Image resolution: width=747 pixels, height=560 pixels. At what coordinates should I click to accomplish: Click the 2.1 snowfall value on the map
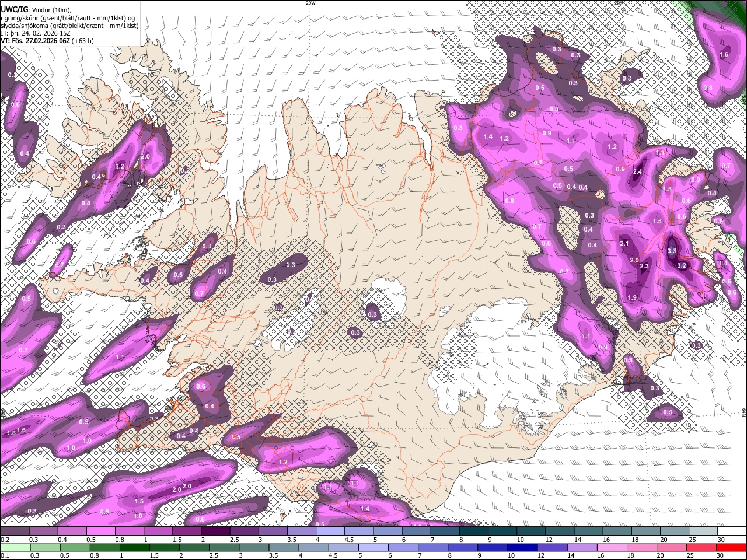coord(624,244)
